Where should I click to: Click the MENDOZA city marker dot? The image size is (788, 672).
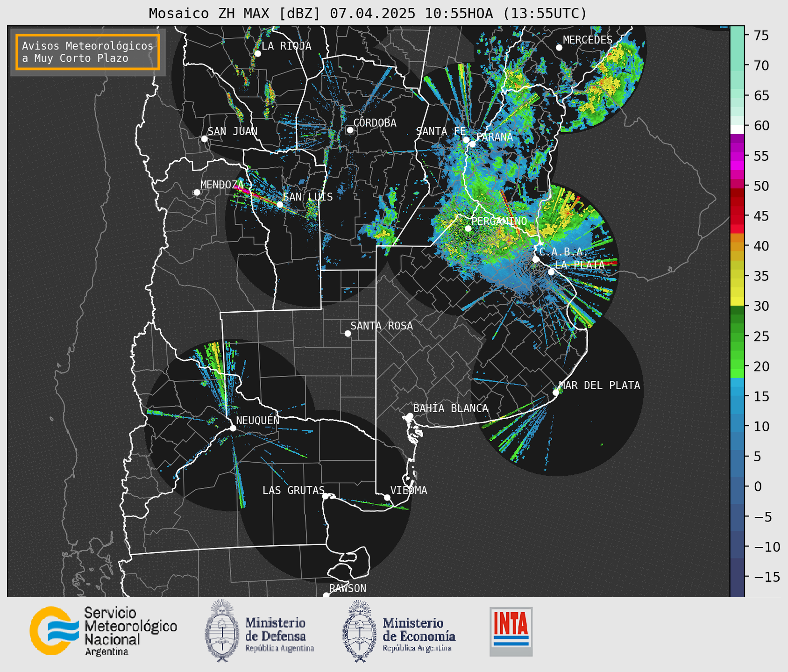pos(197,193)
